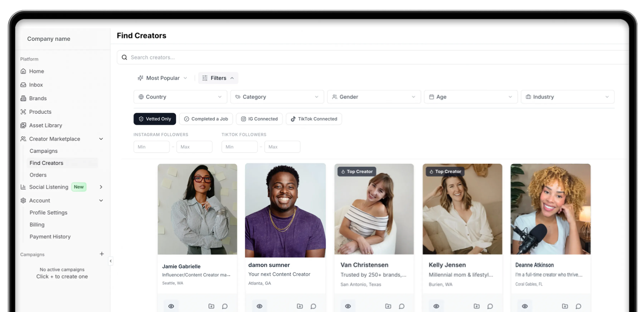This screenshot has width=644, height=312.
Task: Navigate to Products
Action: pyautogui.click(x=40, y=112)
